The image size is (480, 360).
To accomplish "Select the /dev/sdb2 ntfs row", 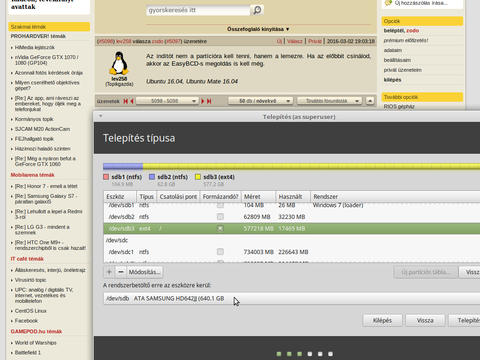I will pos(292,217).
